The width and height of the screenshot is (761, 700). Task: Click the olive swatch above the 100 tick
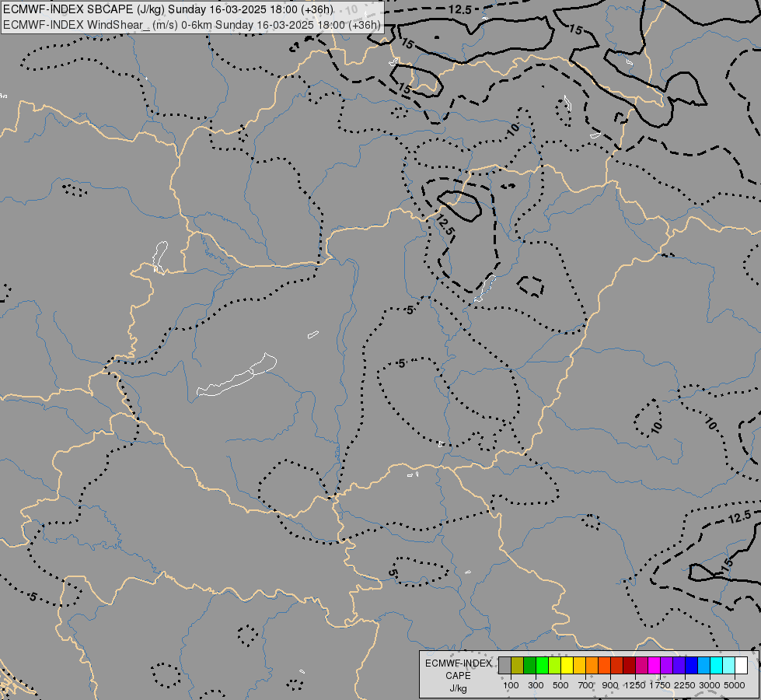click(x=518, y=665)
